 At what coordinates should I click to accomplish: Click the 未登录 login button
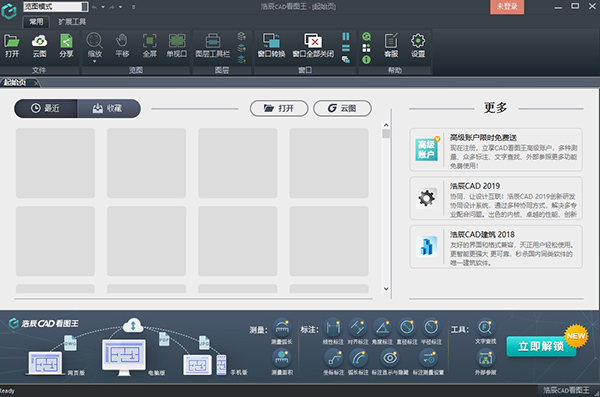tap(507, 7)
